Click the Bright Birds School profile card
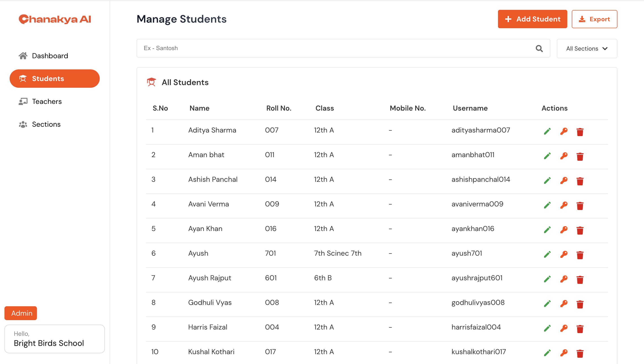Image resolution: width=644 pixels, height=364 pixels. [55, 339]
